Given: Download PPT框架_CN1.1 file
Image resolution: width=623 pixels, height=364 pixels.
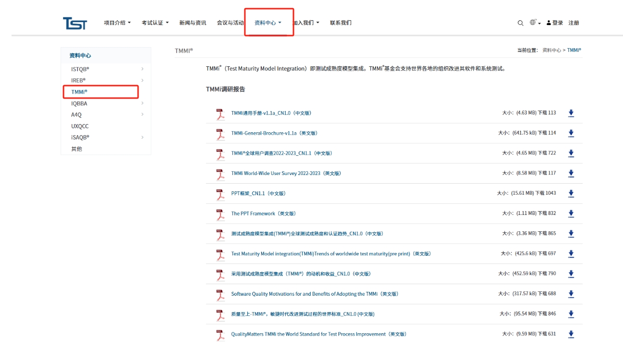Looking at the screenshot, I should tap(571, 193).
